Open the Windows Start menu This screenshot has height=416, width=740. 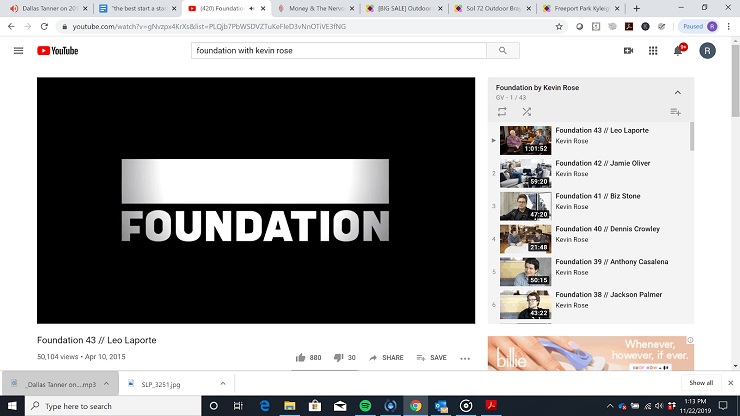coord(12,406)
